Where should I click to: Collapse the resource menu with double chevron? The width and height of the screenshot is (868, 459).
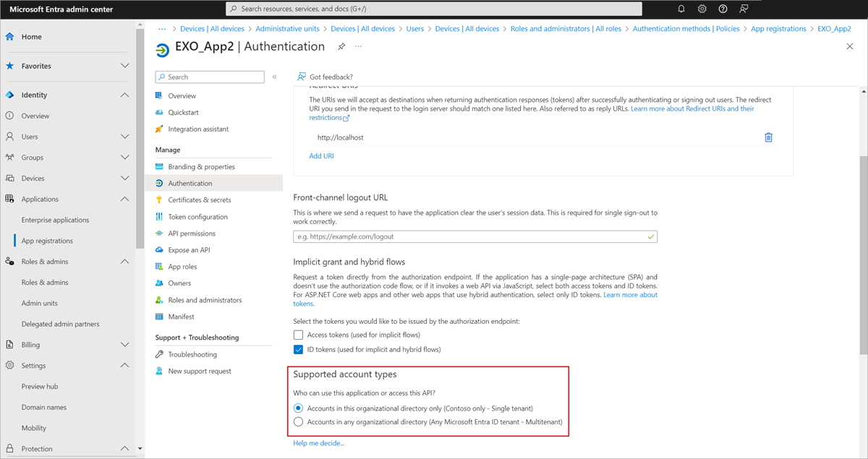coord(275,77)
